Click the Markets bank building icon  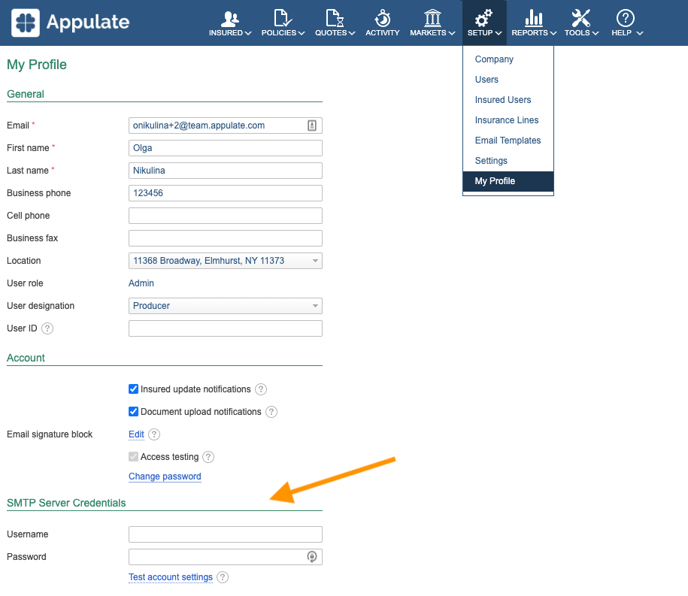pyautogui.click(x=432, y=18)
